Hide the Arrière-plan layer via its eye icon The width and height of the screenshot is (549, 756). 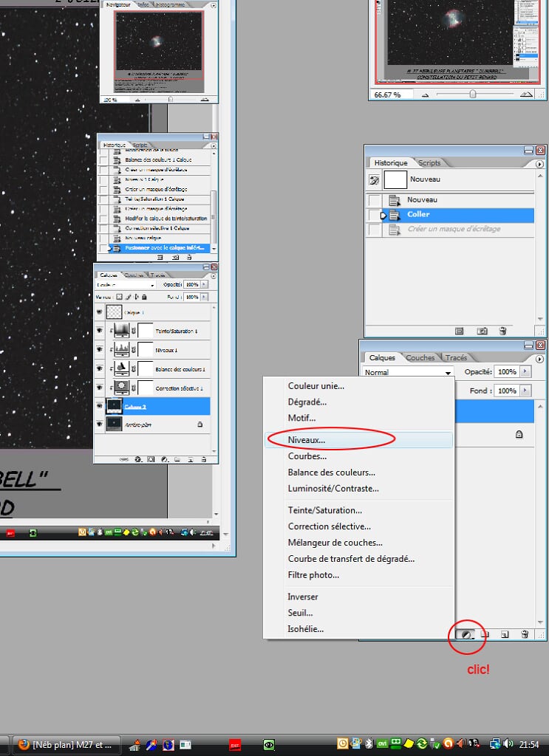tap(99, 425)
